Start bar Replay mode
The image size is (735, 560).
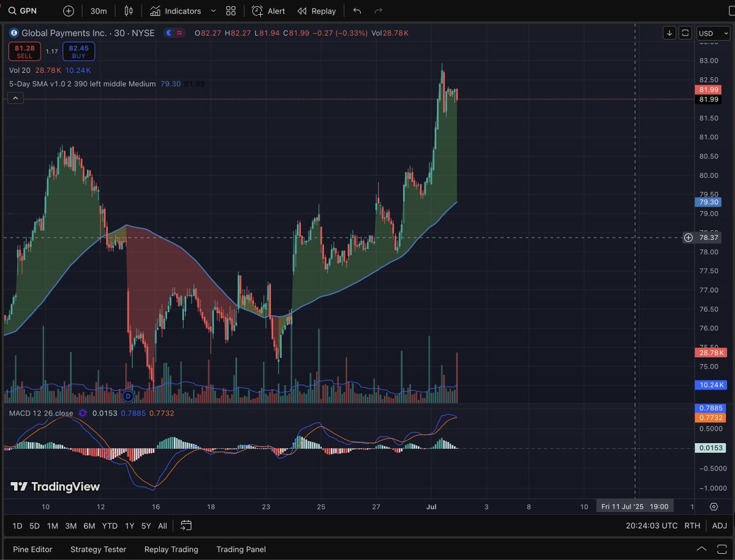(316, 11)
